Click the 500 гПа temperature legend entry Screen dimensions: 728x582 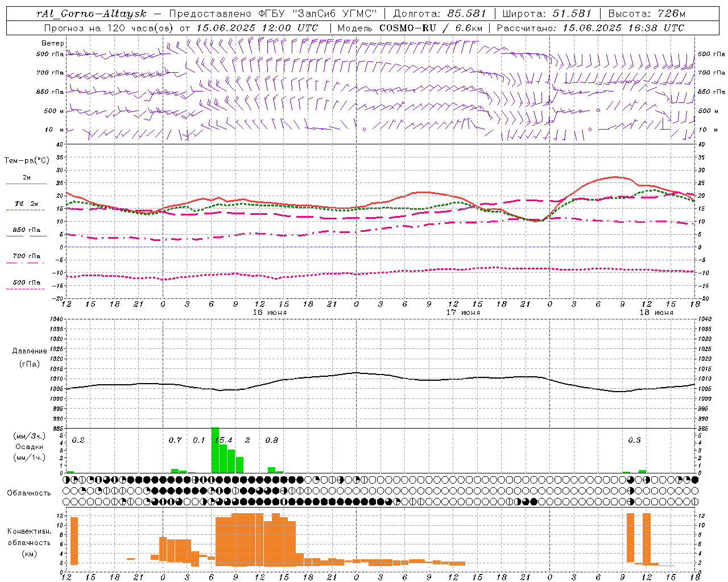coord(27,282)
